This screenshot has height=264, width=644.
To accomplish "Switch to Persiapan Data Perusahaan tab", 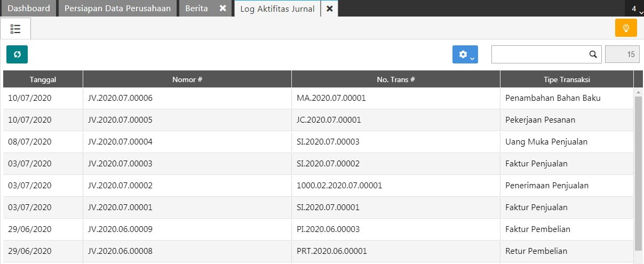I will coord(117,9).
